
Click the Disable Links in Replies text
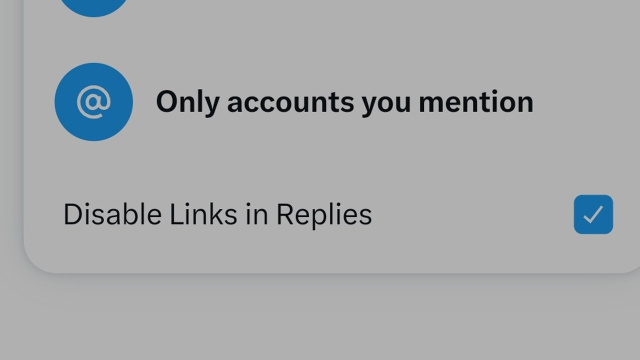tap(218, 214)
